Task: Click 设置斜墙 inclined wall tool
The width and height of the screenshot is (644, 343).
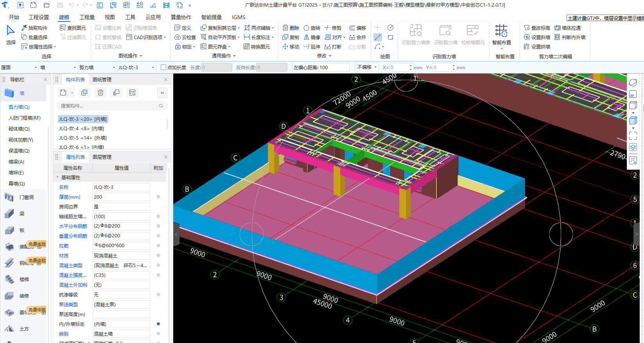Action: click(x=537, y=37)
